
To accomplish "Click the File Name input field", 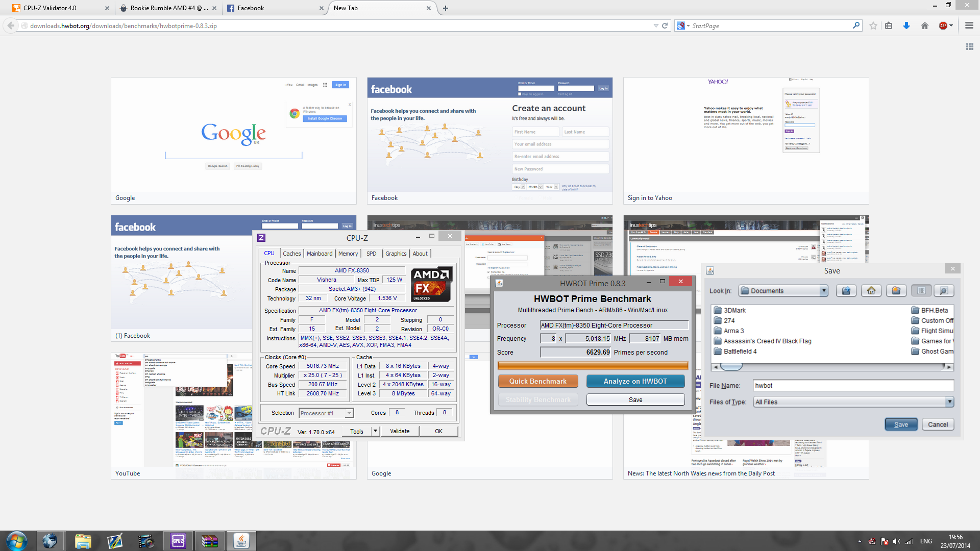I will [x=853, y=386].
